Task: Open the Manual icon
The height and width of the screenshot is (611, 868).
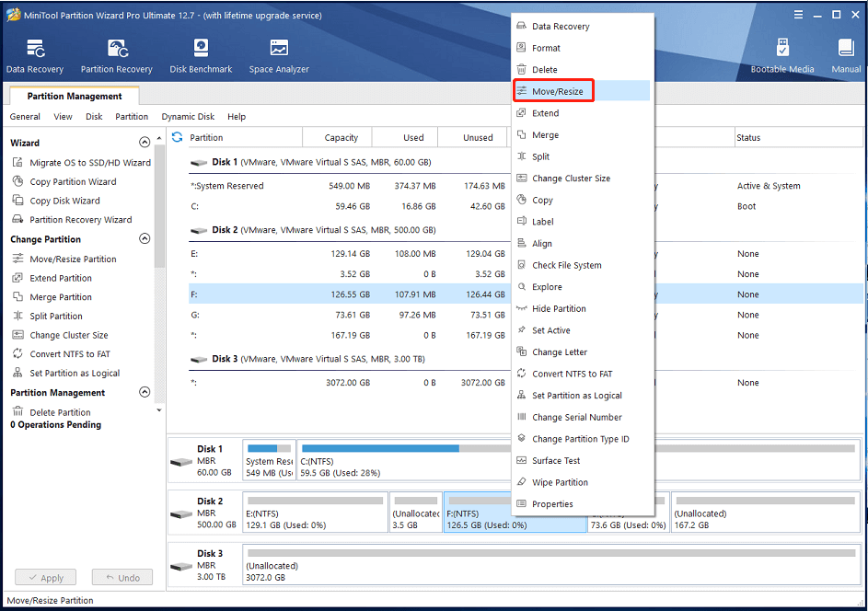Action: coord(846,48)
